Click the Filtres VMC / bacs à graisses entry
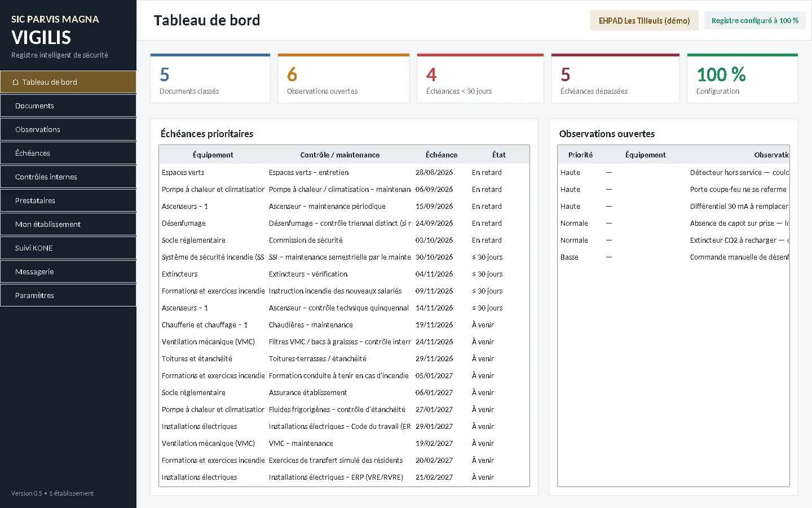The image size is (812, 508). click(x=339, y=341)
